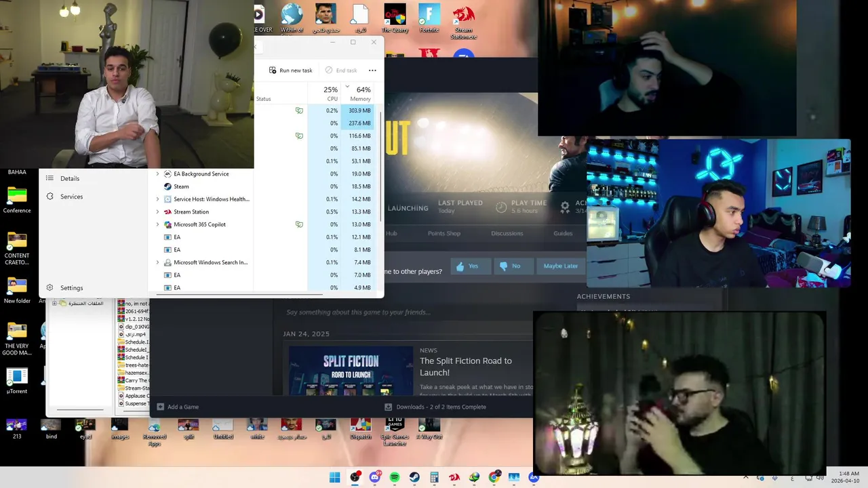Screen dimensions: 868x488
Task: Open The Split Fiction Road to Launch news
Action: (x=466, y=367)
